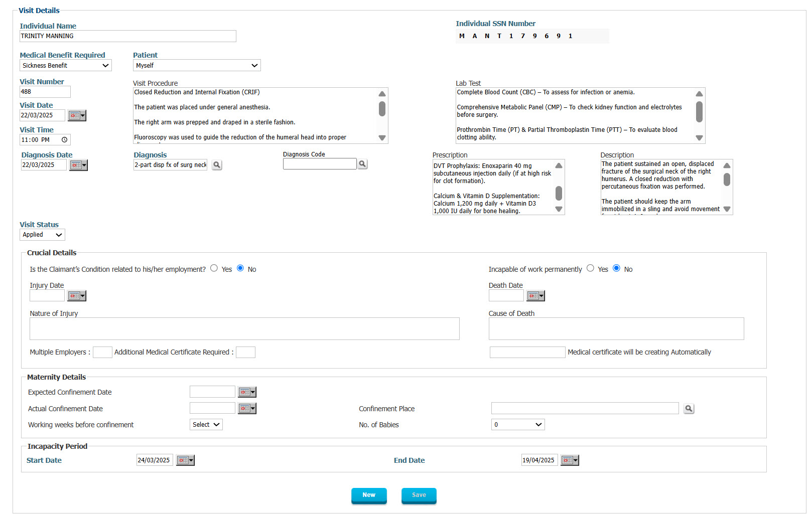This screenshot has width=812, height=516.
Task: Open the Visit Status dropdown
Action: click(x=42, y=235)
